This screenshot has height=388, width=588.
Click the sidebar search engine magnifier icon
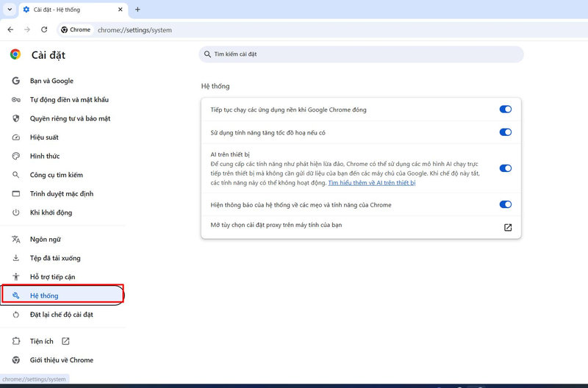coord(15,175)
